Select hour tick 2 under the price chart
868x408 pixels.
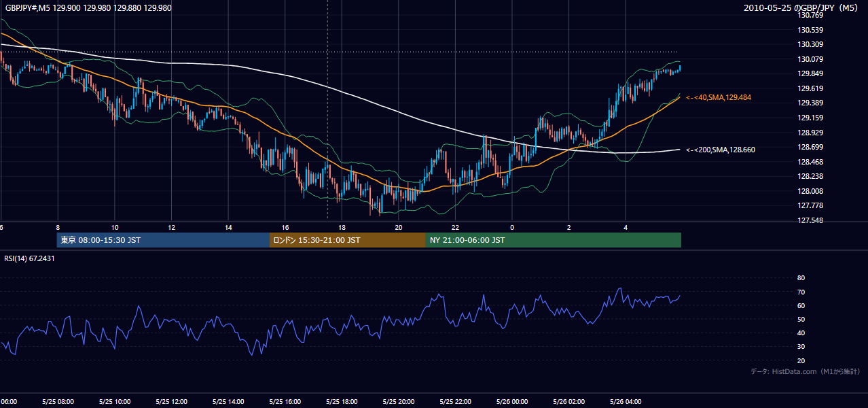(569, 227)
